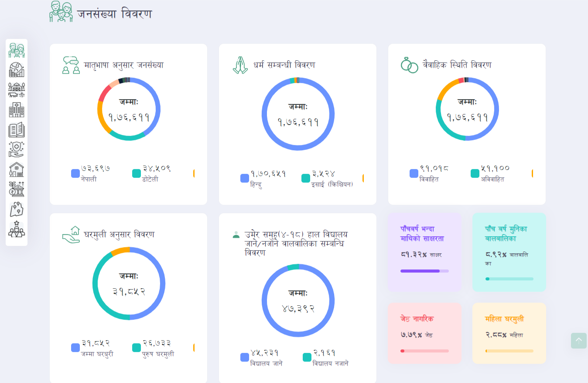This screenshot has width=588, height=383.
Task: Click orange progress bar in महिला घरमुली card
Action: [509, 351]
